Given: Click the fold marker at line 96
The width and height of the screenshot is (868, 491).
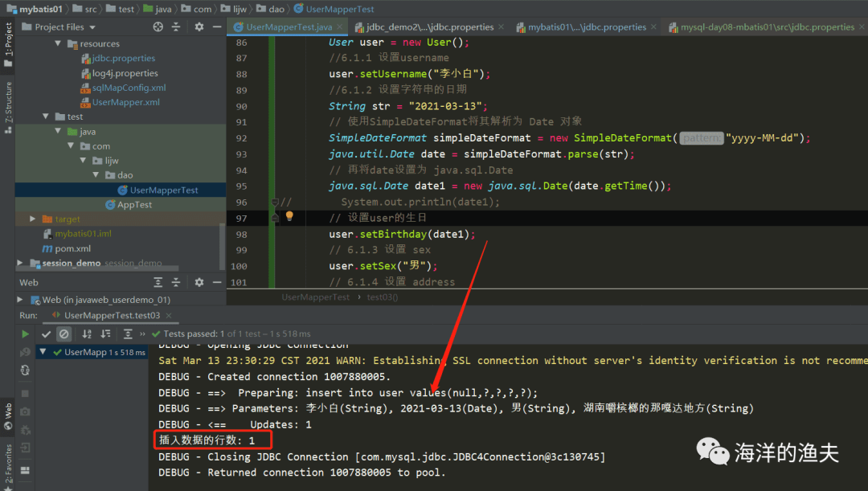Looking at the screenshot, I should 275,202.
